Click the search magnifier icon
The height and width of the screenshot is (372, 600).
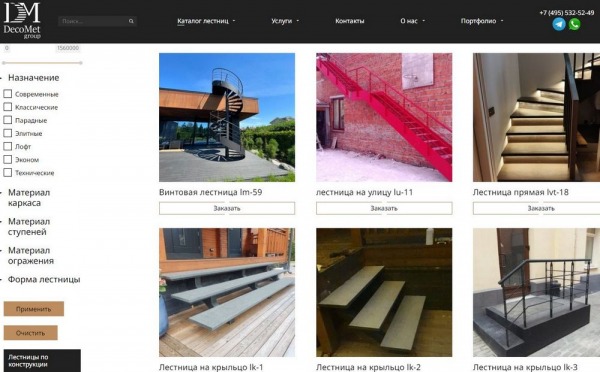131,21
